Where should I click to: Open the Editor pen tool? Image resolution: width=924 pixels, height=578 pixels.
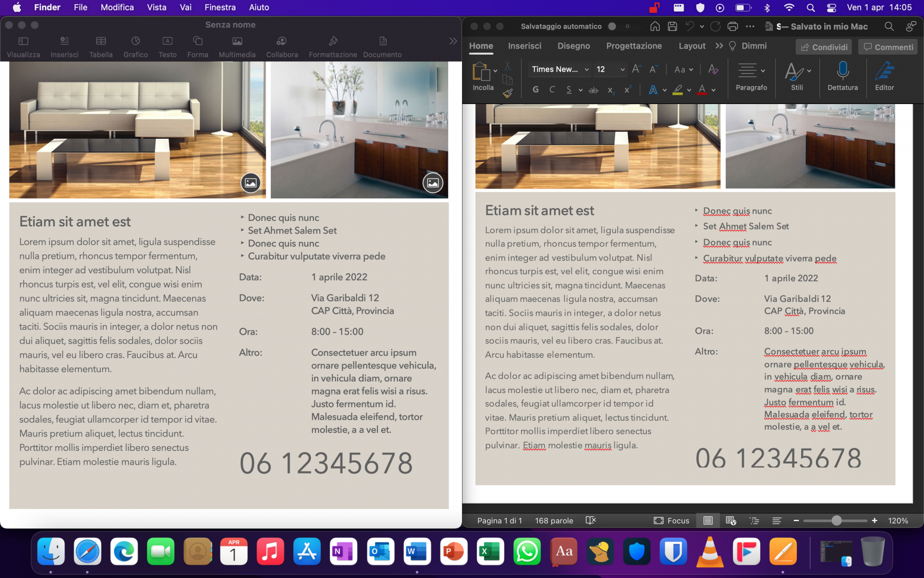coord(884,71)
